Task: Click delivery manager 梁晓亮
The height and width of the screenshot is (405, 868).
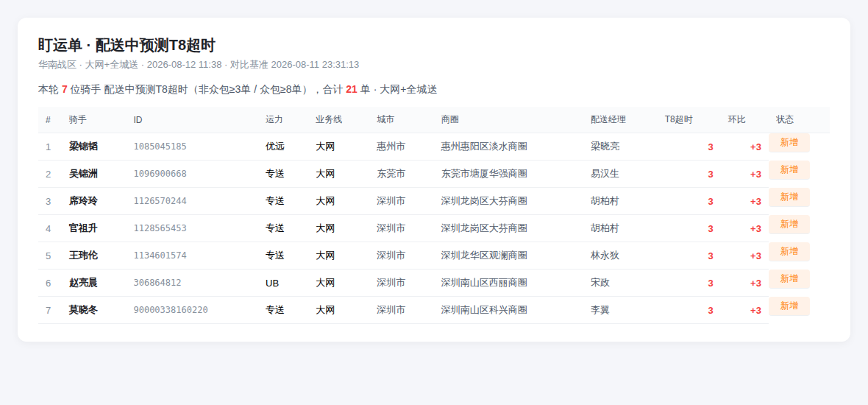Action: [605, 147]
